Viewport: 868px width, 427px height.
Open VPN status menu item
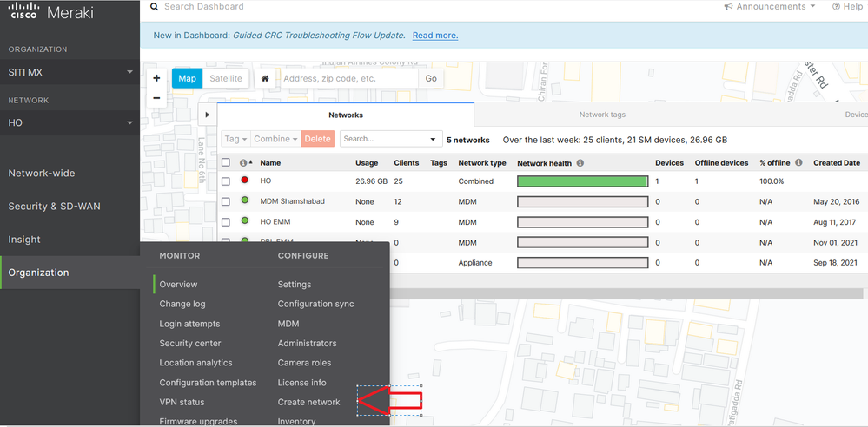(182, 402)
